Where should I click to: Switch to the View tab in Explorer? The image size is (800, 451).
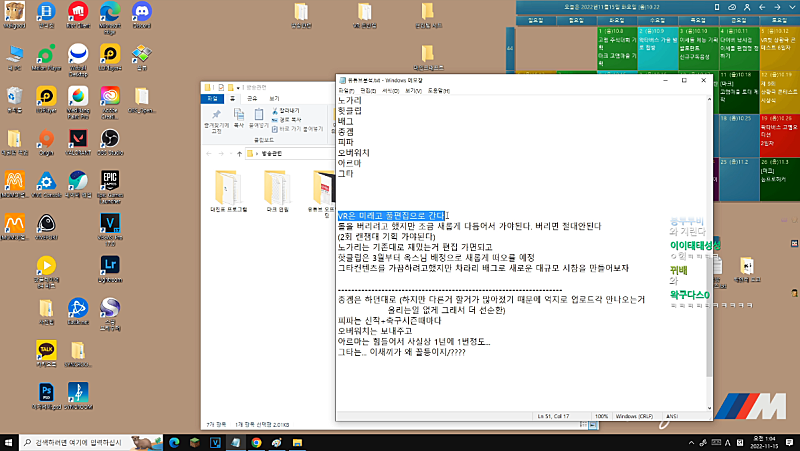pos(274,98)
